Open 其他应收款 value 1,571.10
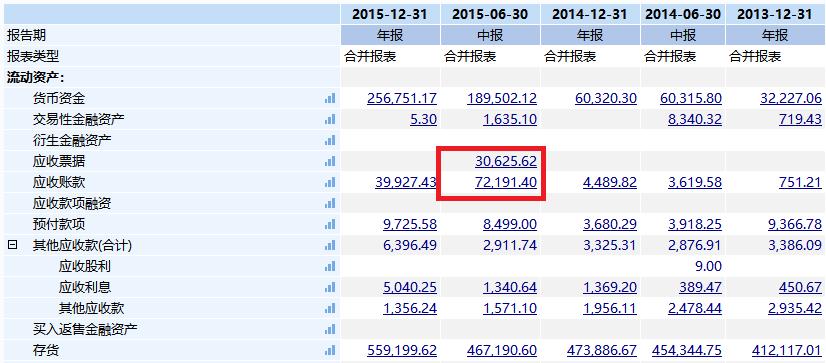826x363 pixels. click(x=510, y=309)
